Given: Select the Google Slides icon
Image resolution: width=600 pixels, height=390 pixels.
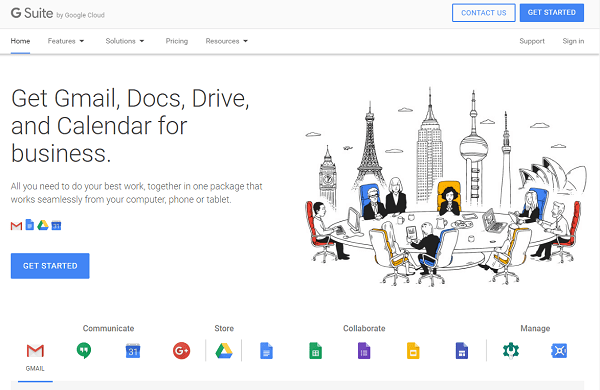Looking at the screenshot, I should (x=413, y=351).
